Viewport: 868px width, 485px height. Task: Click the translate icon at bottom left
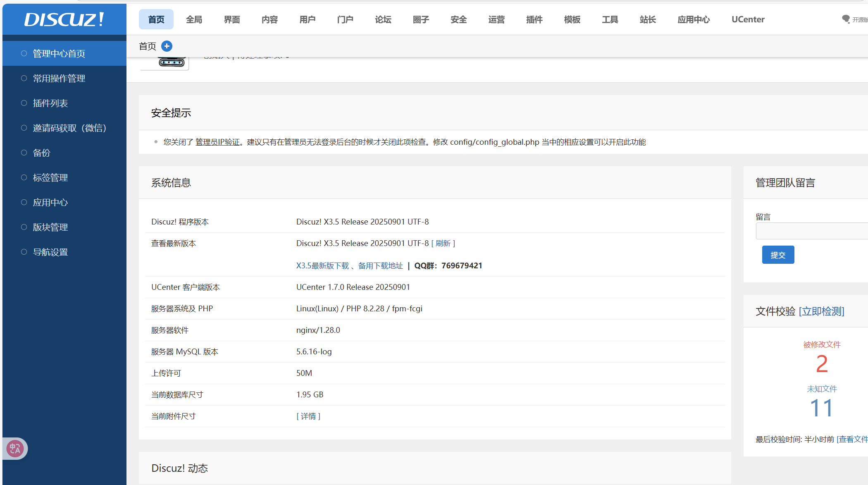pos(15,448)
